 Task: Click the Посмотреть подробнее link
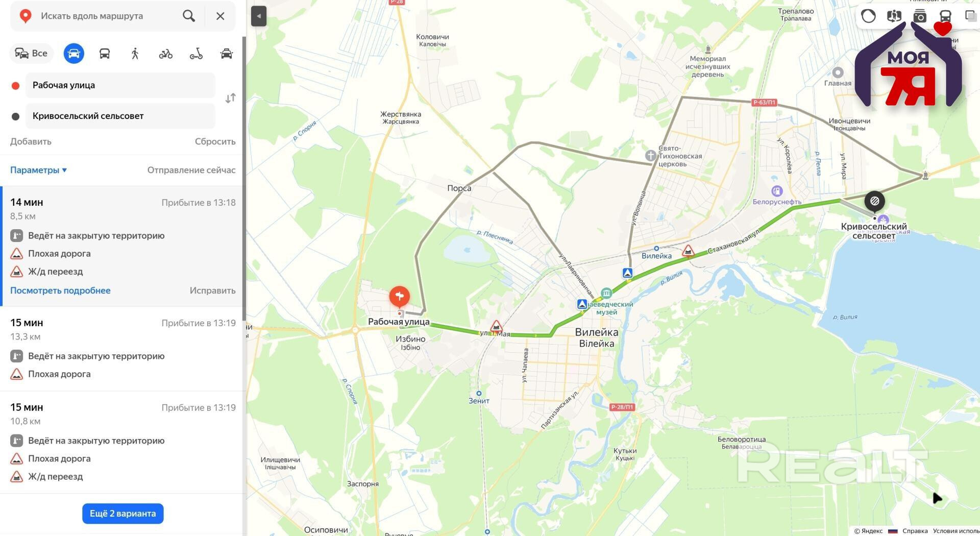60,290
